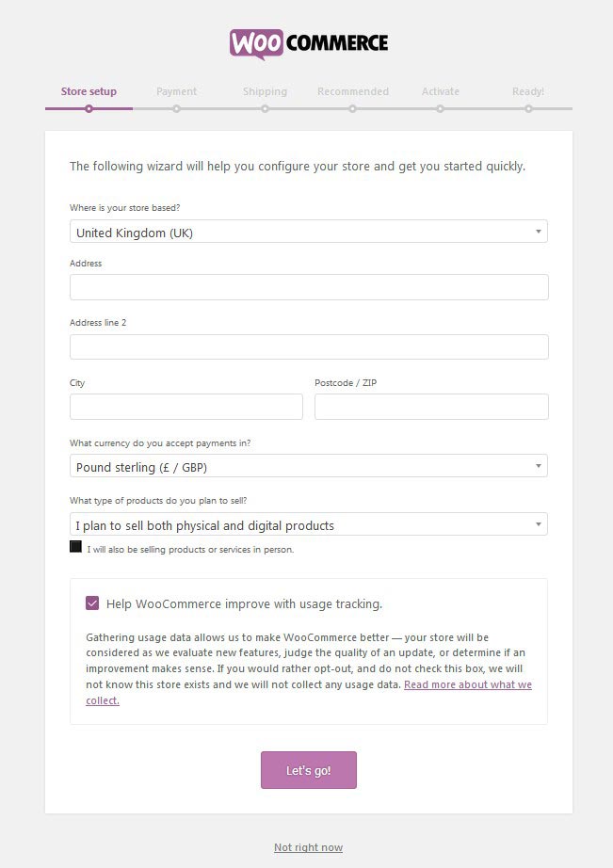613x868 pixels.
Task: Click inside the Address input field
Action: click(308, 286)
